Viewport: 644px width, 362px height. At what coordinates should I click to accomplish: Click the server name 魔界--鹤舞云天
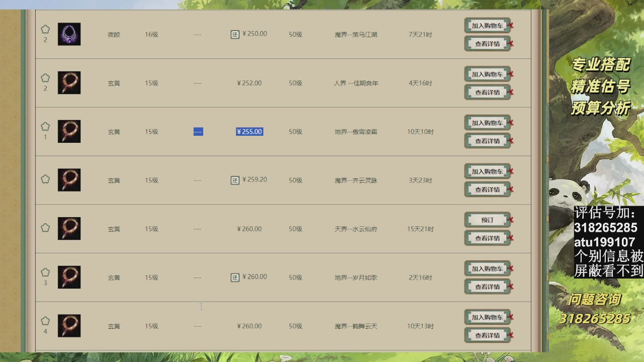pos(356,326)
